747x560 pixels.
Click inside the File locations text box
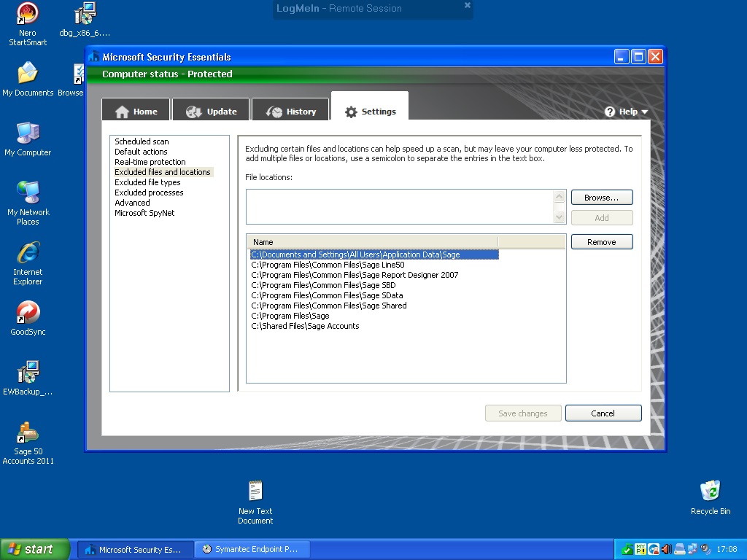coord(399,206)
